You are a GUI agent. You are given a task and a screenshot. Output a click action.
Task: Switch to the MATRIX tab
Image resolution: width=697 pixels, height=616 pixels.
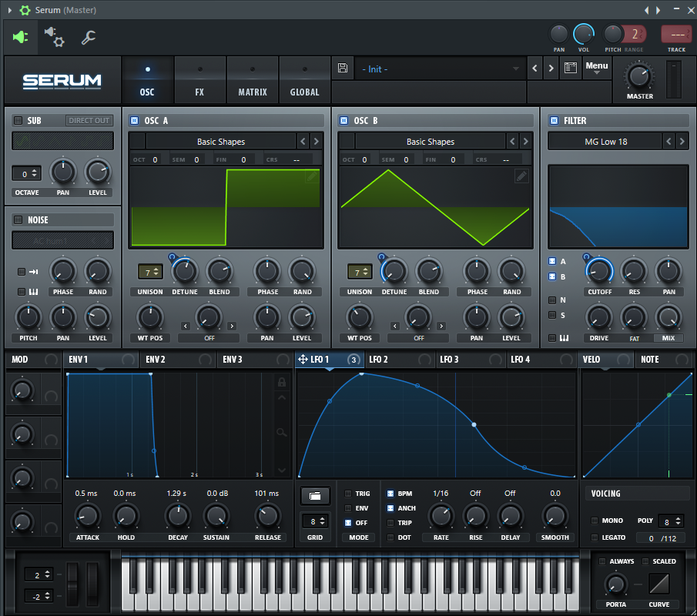(253, 80)
